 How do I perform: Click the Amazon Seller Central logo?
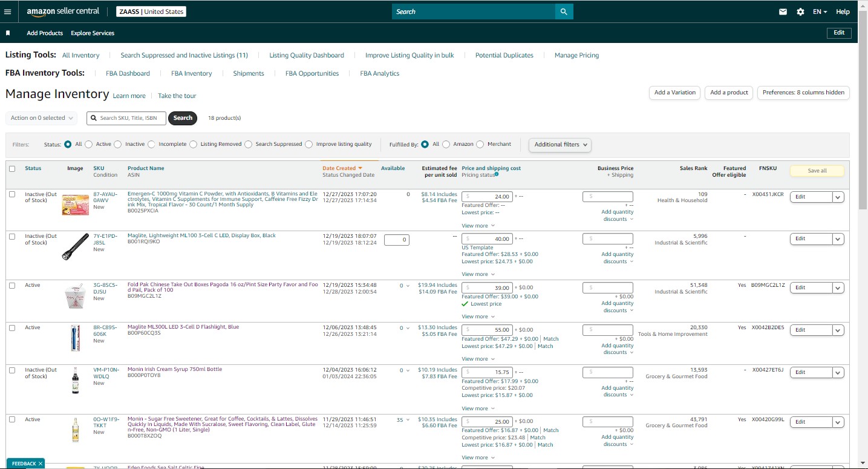[x=63, y=11]
